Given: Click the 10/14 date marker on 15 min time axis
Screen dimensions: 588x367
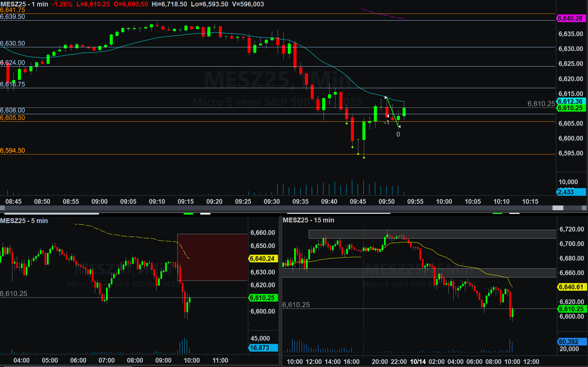Looking at the screenshot, I should [x=418, y=362].
